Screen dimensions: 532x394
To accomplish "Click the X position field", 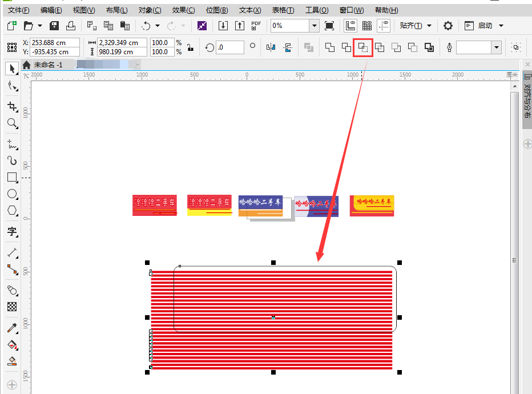I will [x=55, y=43].
